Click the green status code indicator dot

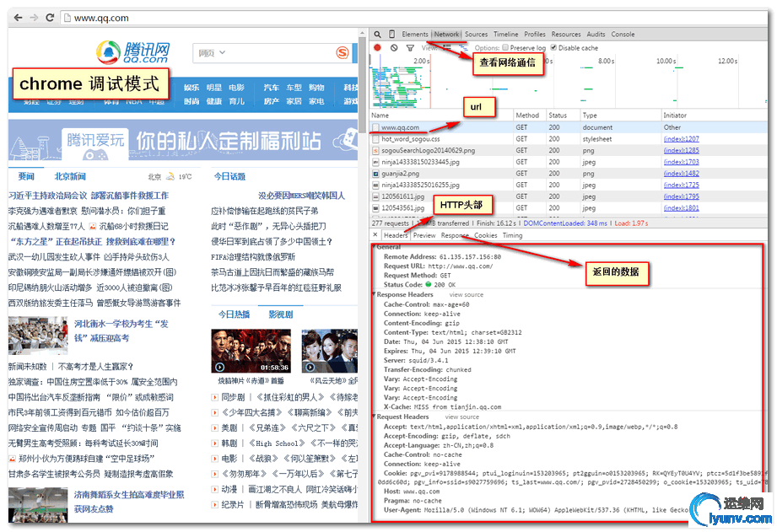[428, 284]
